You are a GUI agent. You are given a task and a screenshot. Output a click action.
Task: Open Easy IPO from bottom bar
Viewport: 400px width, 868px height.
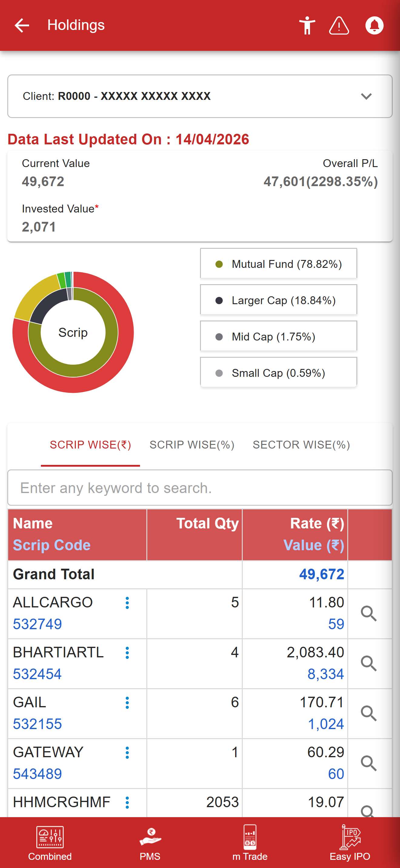pyautogui.click(x=350, y=843)
